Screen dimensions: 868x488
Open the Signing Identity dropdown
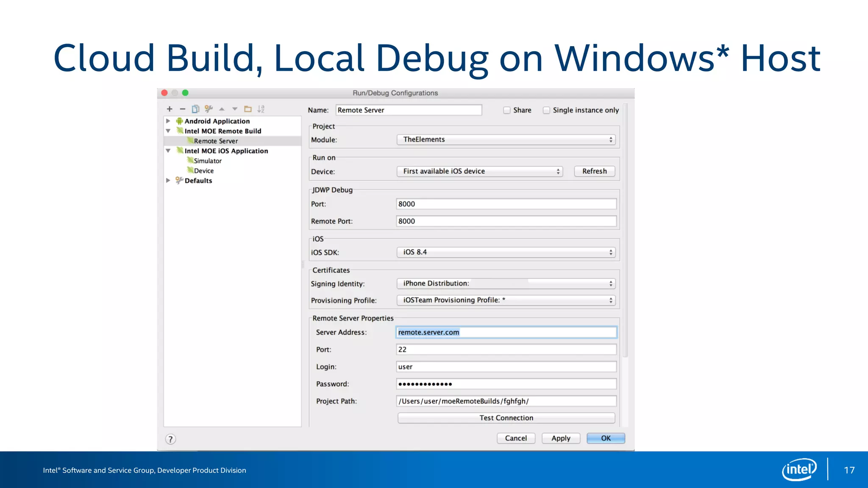coord(506,283)
